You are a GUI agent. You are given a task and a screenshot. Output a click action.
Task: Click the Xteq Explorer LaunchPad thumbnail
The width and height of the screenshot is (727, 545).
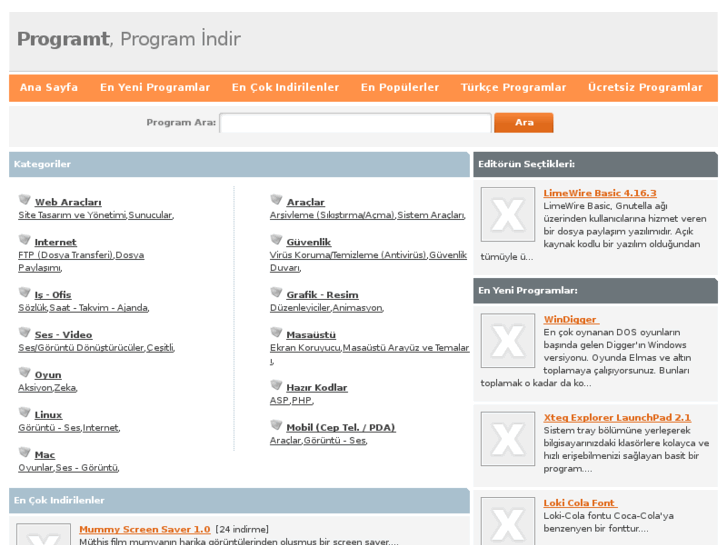pyautogui.click(x=508, y=439)
